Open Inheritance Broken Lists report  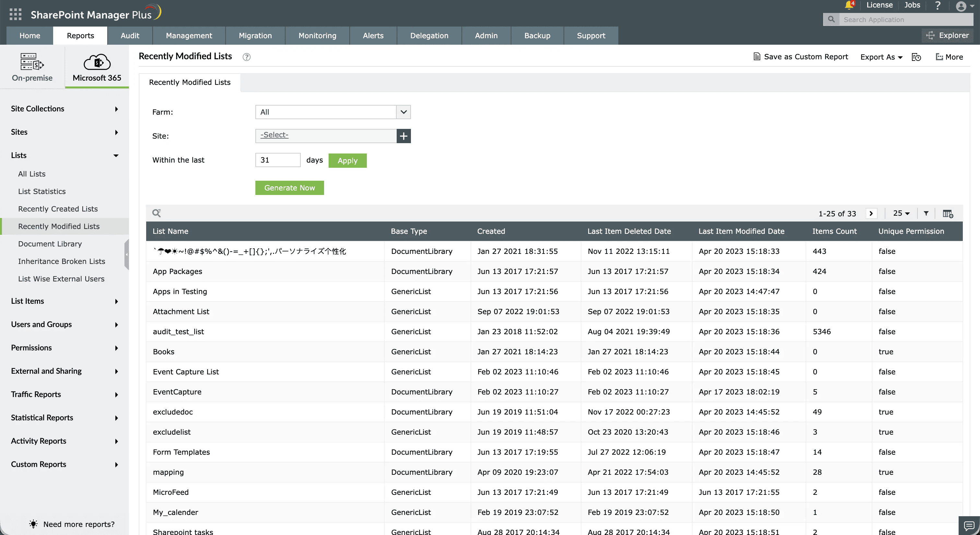(62, 261)
